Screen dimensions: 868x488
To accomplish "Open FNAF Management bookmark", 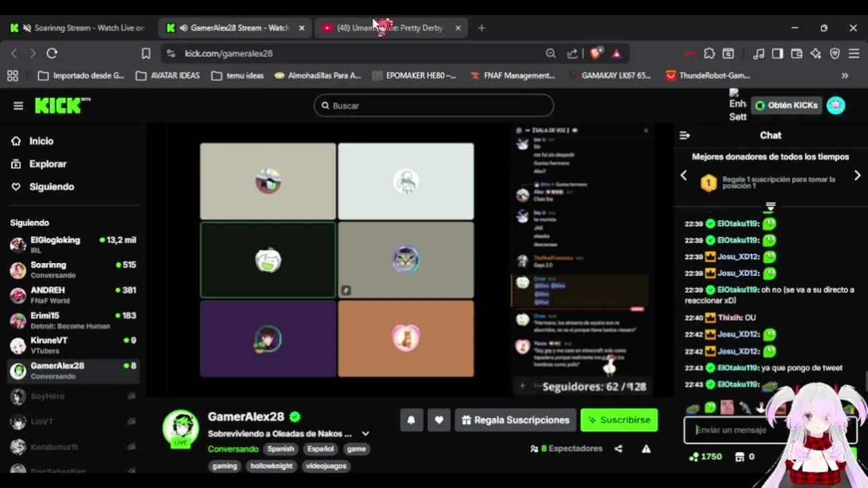I will 513,76.
